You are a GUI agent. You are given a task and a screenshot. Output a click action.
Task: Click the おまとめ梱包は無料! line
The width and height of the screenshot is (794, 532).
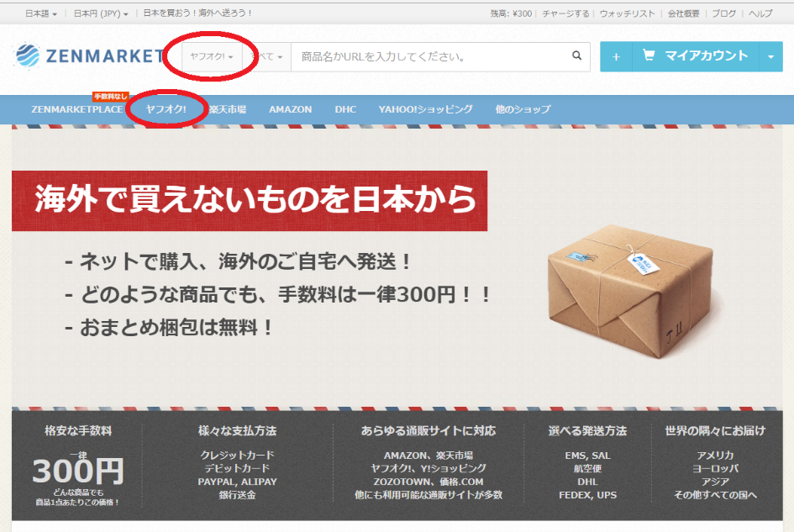click(170, 328)
